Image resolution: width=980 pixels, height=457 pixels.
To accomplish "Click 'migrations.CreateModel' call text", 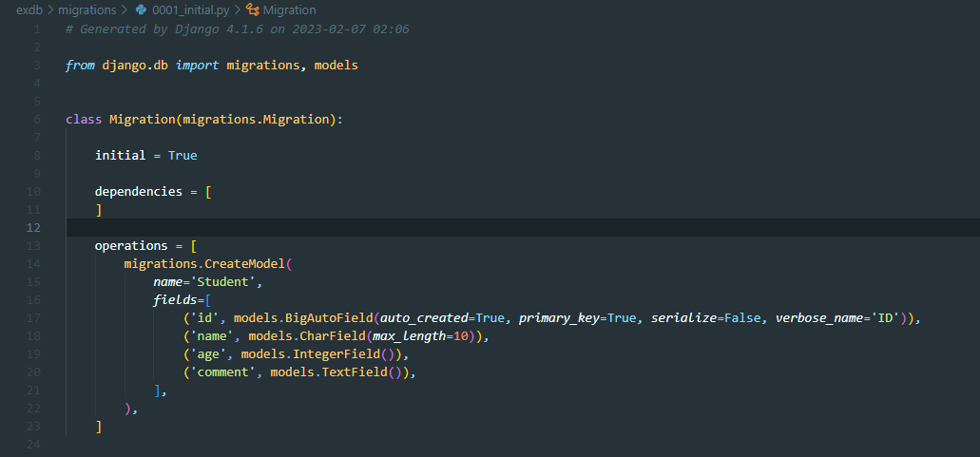I will (x=204, y=263).
